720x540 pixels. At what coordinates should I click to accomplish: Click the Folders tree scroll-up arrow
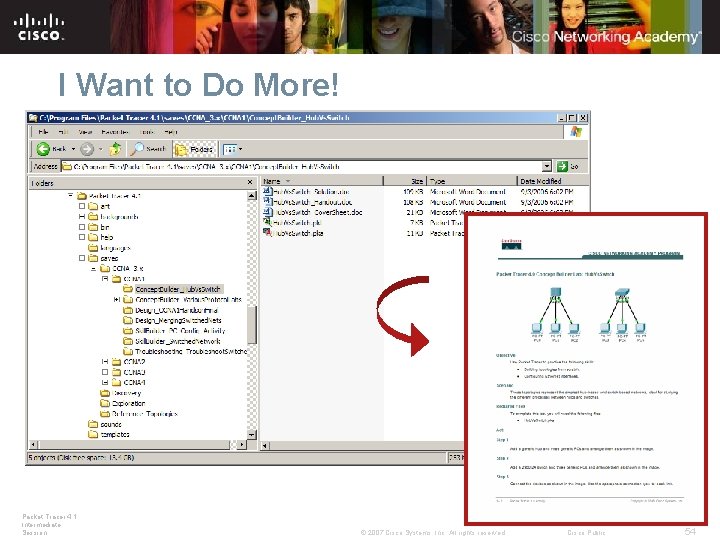[252, 196]
